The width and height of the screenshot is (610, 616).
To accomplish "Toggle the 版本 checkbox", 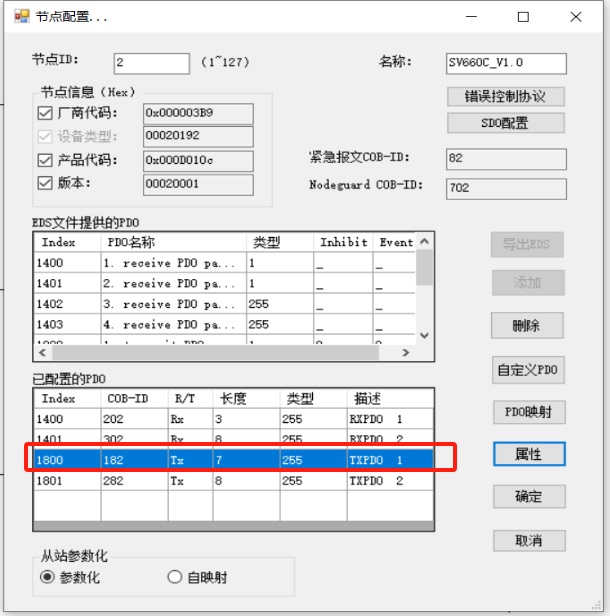I will (44, 183).
